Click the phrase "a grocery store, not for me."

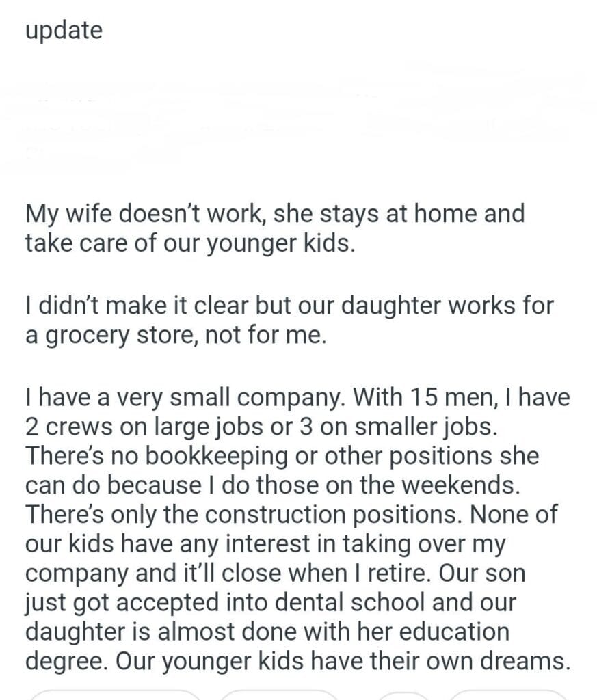click(x=172, y=336)
